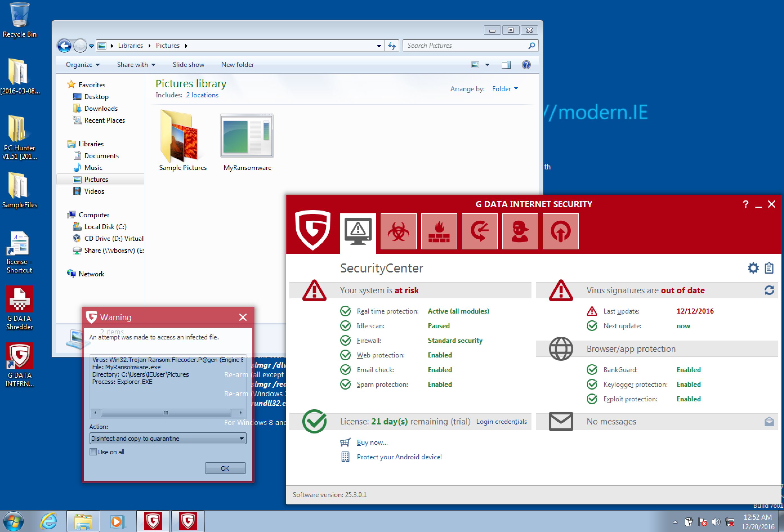The height and width of the screenshot is (532, 784).
Task: Expand the Share with menu
Action: coord(136,65)
